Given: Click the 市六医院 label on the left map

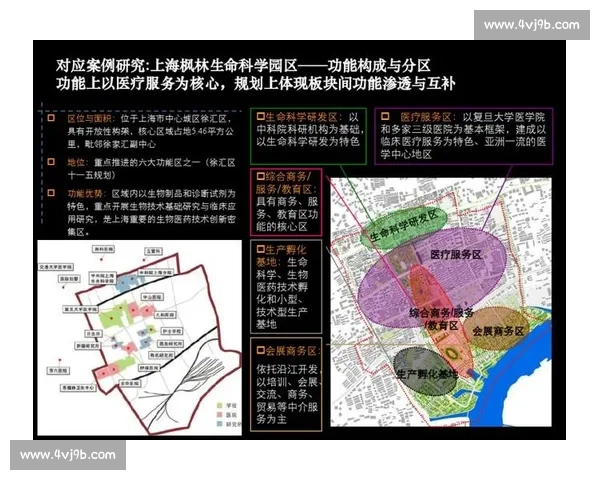Looking at the screenshot, I should [x=58, y=370].
